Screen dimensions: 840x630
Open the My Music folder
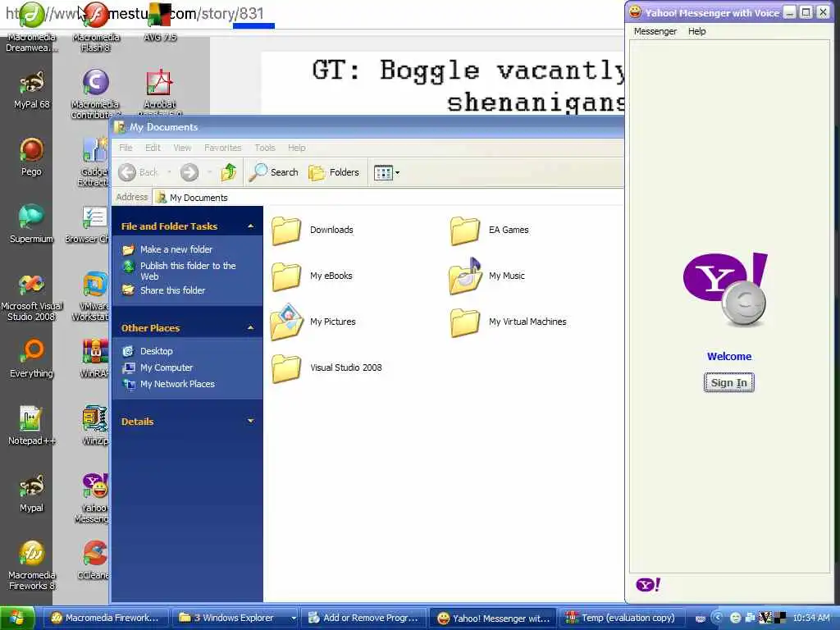487,276
